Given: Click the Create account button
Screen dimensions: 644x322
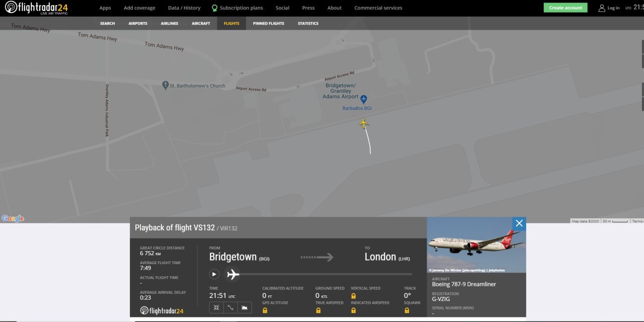Looking at the screenshot, I should pyautogui.click(x=566, y=8).
